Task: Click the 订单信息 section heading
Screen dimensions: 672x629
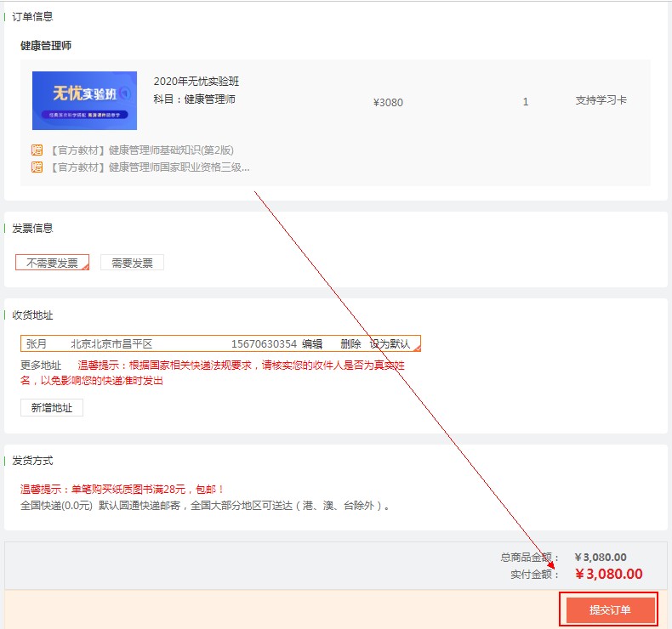Action: pyautogui.click(x=32, y=16)
